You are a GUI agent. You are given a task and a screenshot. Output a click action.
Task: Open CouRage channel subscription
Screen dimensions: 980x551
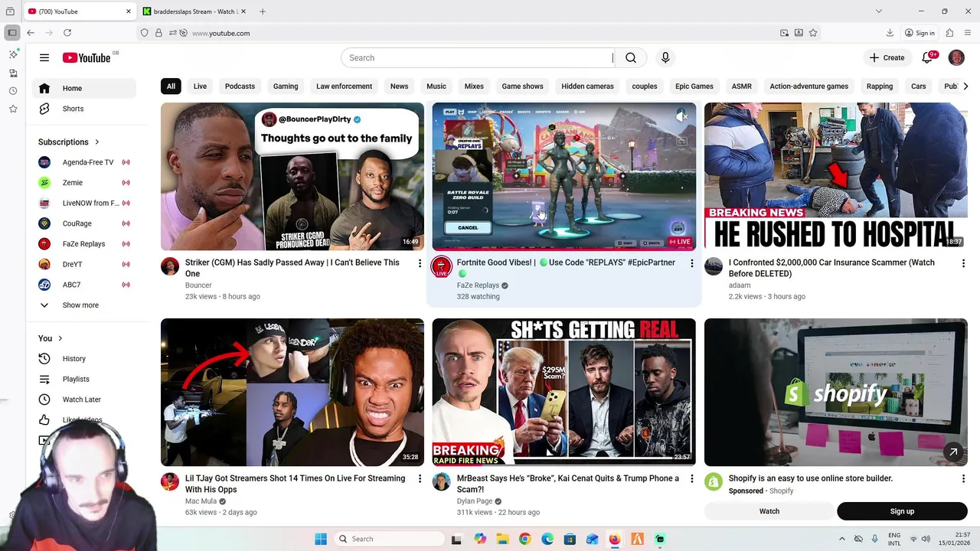pyautogui.click(x=84, y=223)
